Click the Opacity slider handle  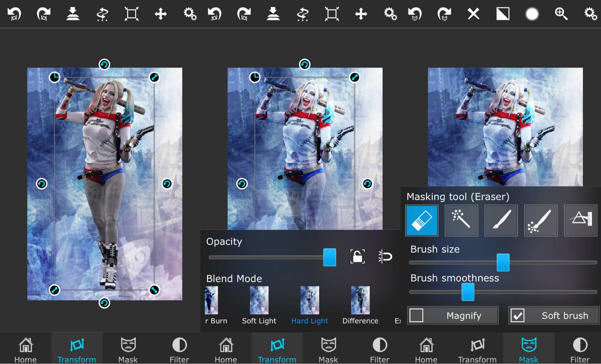(330, 257)
